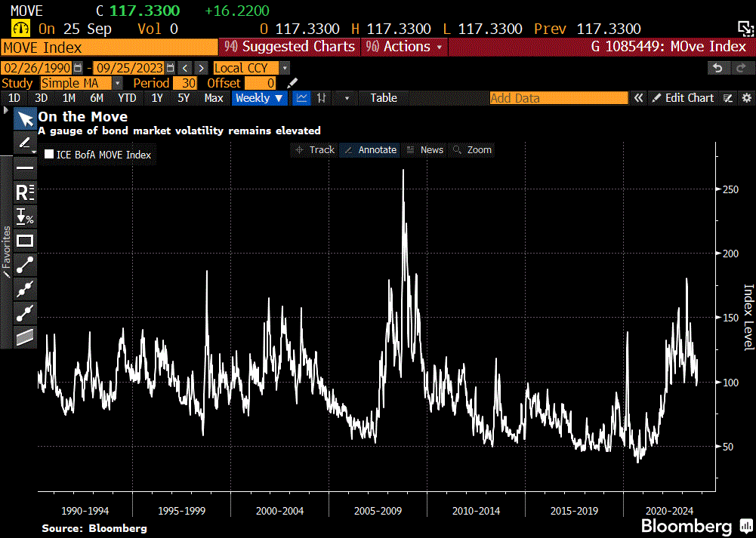This screenshot has width=756, height=538.
Task: Select the cursor pointer tool
Action: [25, 119]
